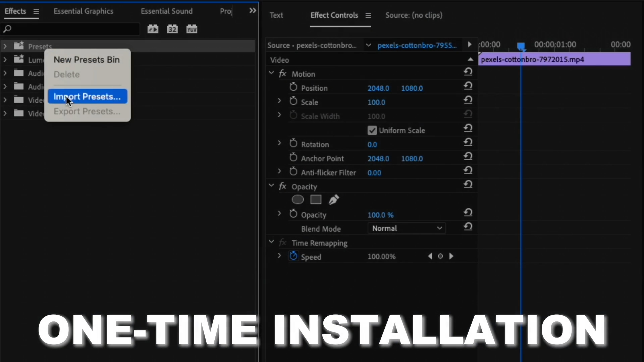
Task: Click the Opacity value 100.0 %
Action: click(x=380, y=215)
